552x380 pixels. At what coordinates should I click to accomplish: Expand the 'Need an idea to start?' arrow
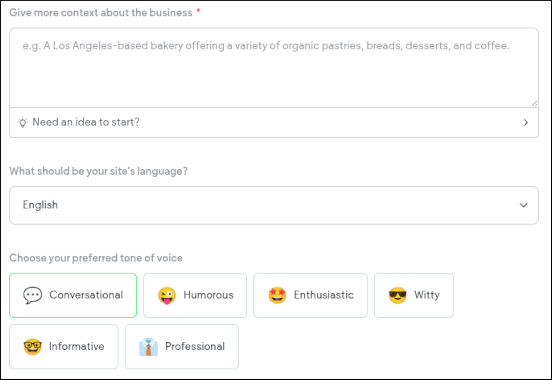(x=526, y=123)
